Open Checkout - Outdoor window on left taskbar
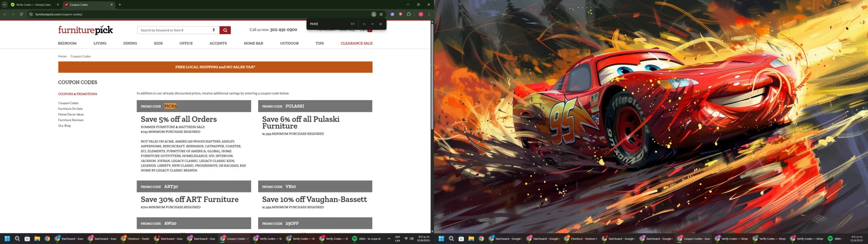 (x=135, y=238)
